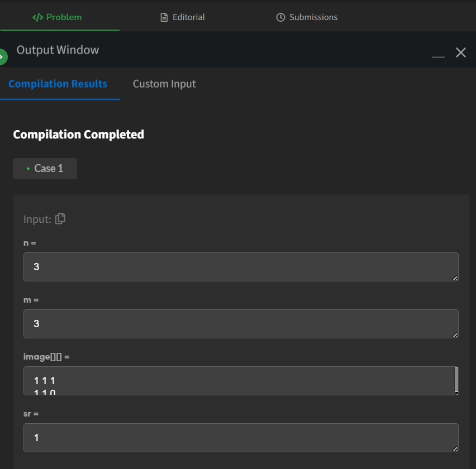The height and width of the screenshot is (469, 476).
Task: Switch to the Editorial tab
Action: click(183, 17)
